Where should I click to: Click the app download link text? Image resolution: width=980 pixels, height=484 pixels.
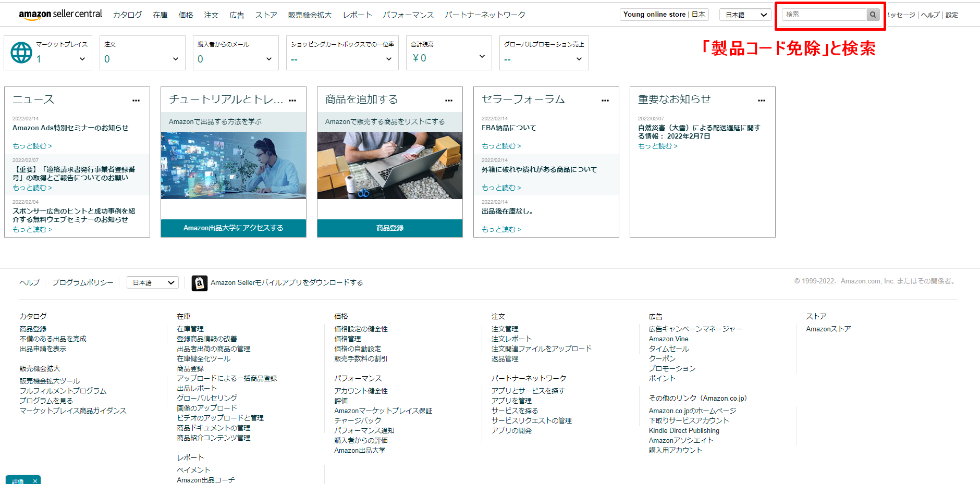[x=287, y=283]
